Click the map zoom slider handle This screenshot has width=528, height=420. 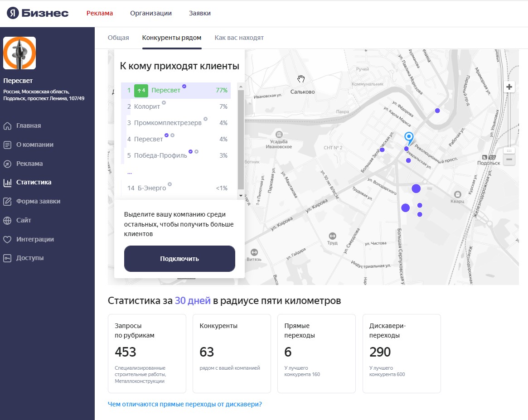click(x=509, y=150)
